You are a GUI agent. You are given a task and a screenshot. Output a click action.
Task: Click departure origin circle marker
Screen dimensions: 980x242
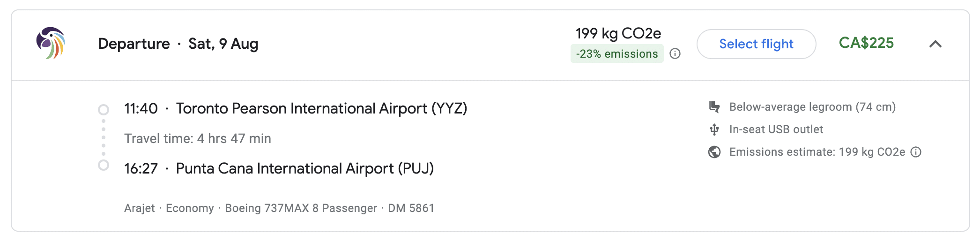click(104, 110)
